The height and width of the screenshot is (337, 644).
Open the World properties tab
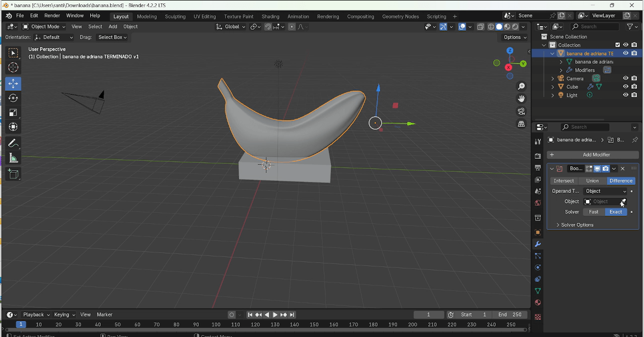point(538,203)
